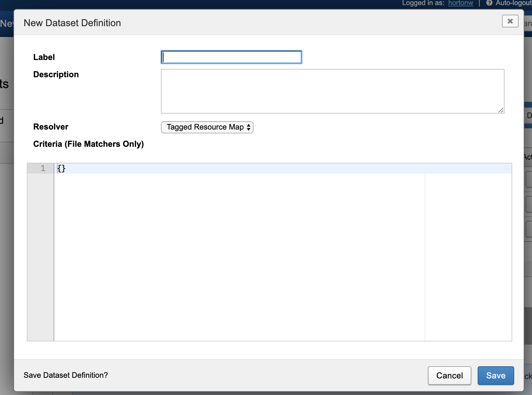
Task: Click the Resolver field caption
Action: pyautogui.click(x=51, y=127)
